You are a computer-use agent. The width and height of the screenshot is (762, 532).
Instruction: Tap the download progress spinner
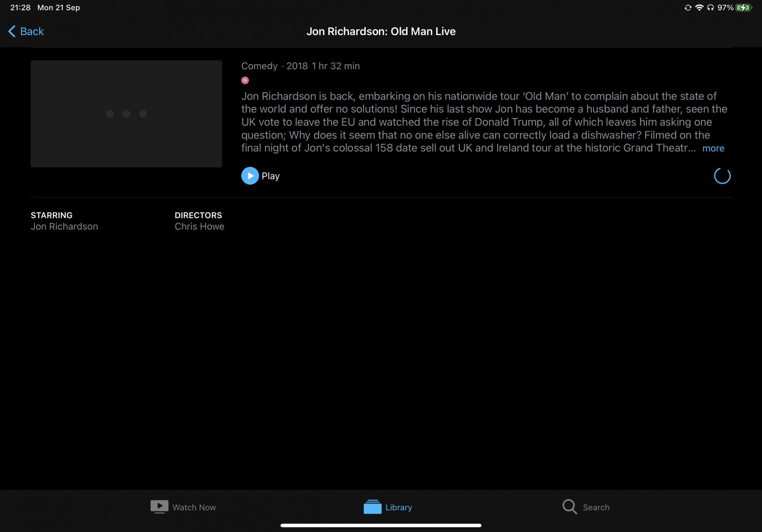click(x=722, y=176)
